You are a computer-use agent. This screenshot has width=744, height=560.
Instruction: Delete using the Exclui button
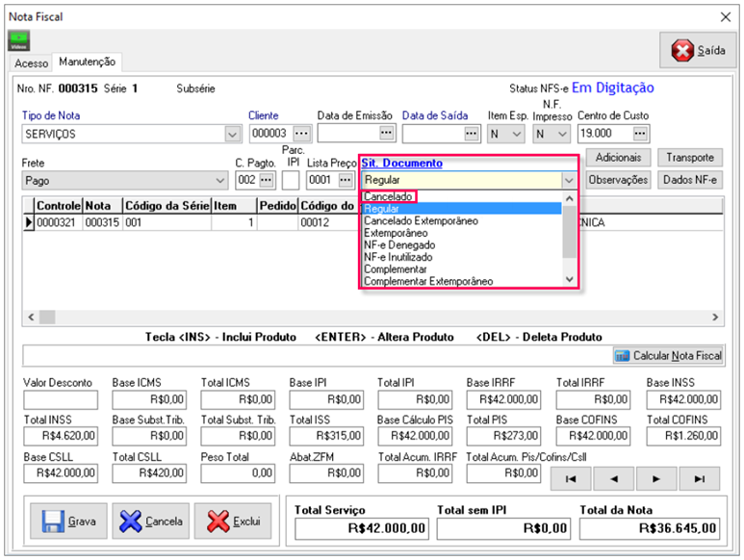click(x=232, y=522)
